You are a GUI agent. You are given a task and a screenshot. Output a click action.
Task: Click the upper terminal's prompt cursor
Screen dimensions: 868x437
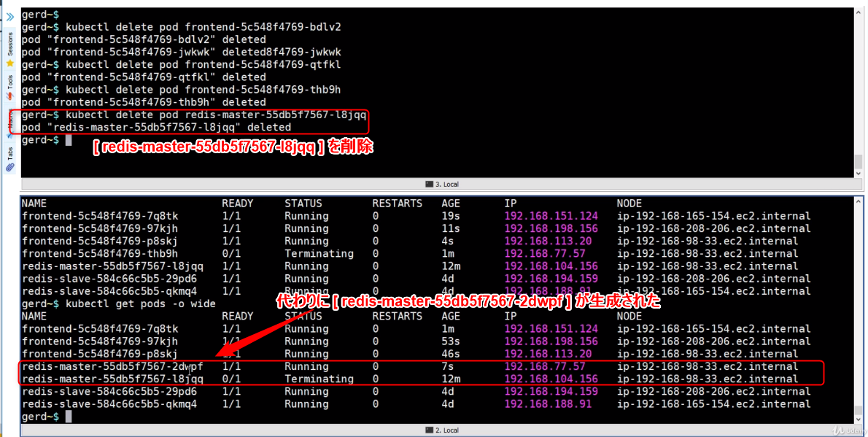click(x=69, y=140)
